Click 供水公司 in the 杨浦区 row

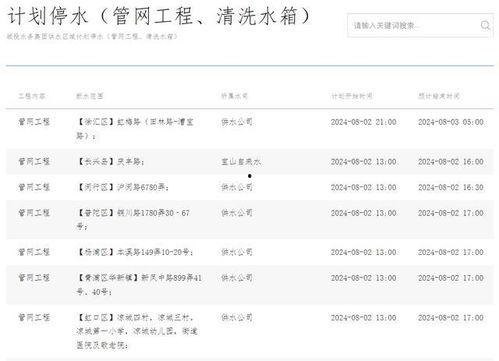(237, 252)
